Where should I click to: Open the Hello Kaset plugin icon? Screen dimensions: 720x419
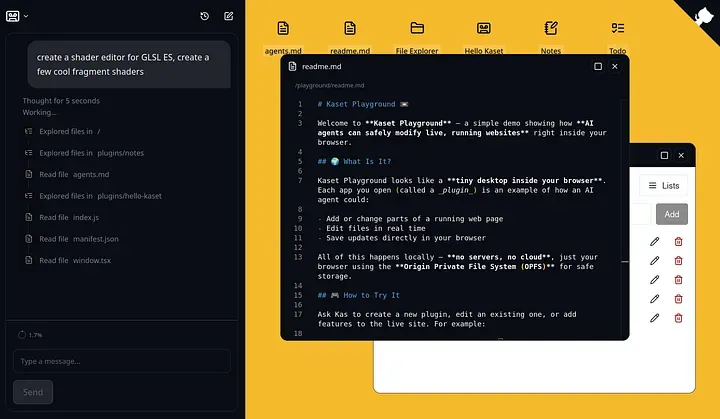pyautogui.click(x=484, y=37)
